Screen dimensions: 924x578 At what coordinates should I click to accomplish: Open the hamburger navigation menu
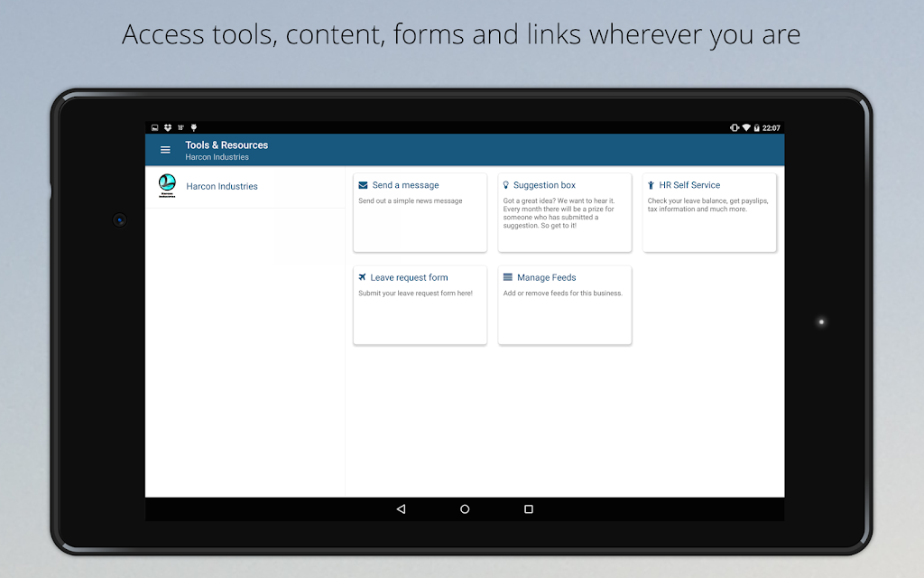(x=165, y=150)
